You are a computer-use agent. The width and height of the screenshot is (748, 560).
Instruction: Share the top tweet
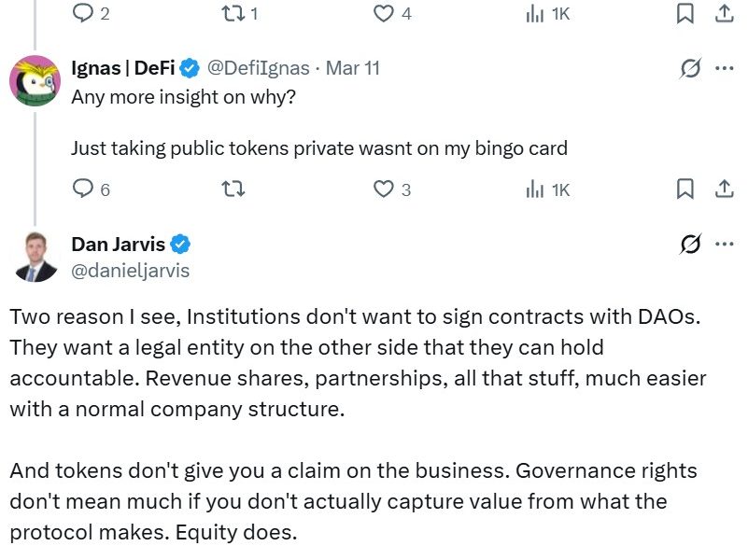pos(724,13)
